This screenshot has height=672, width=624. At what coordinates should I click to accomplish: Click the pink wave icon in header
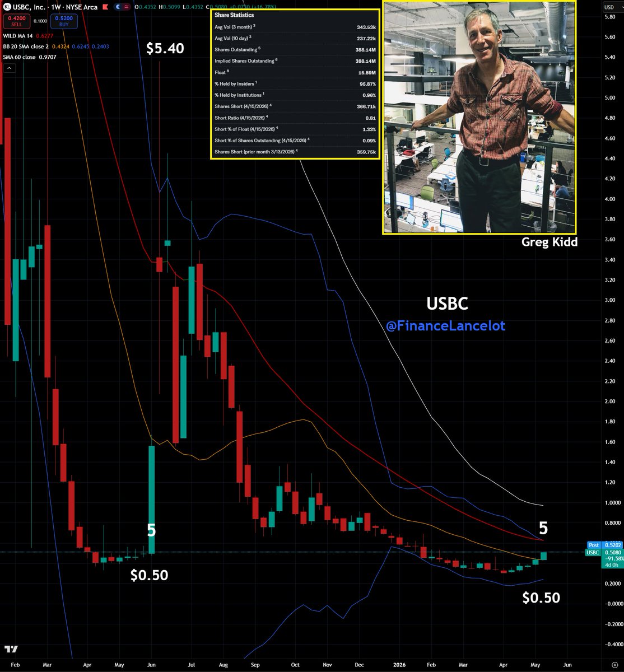(x=127, y=7)
